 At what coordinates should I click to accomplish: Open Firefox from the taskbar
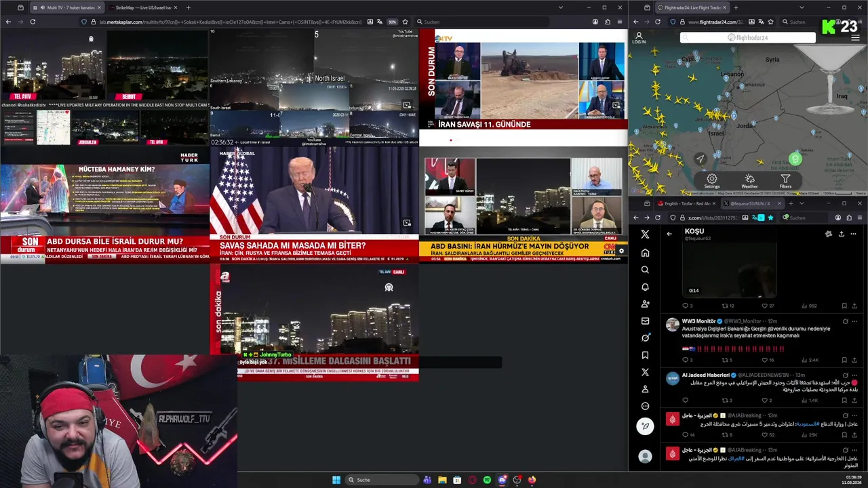pos(532,480)
